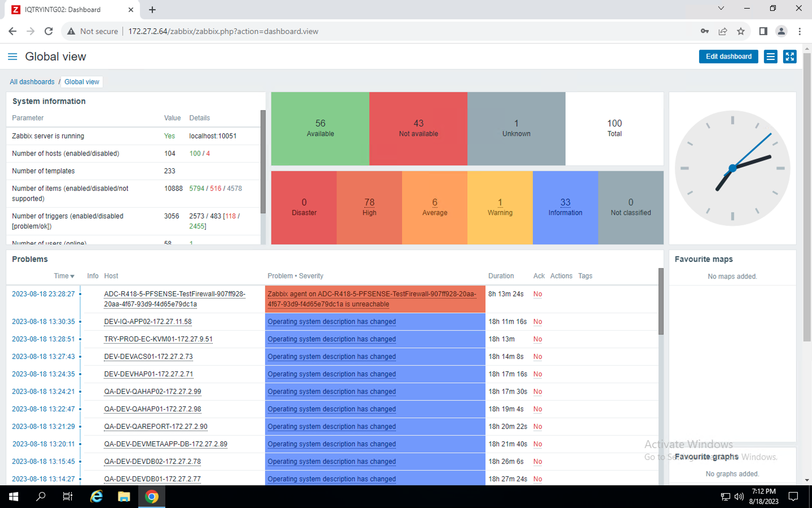Screen dimensions: 812x508
Task: Click System information panel scrollbar
Action: coord(263,161)
